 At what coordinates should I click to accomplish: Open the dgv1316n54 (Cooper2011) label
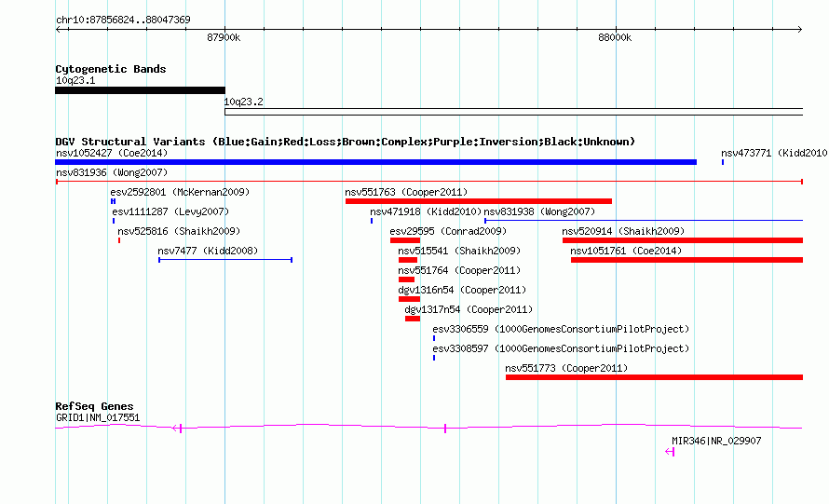click(x=462, y=290)
